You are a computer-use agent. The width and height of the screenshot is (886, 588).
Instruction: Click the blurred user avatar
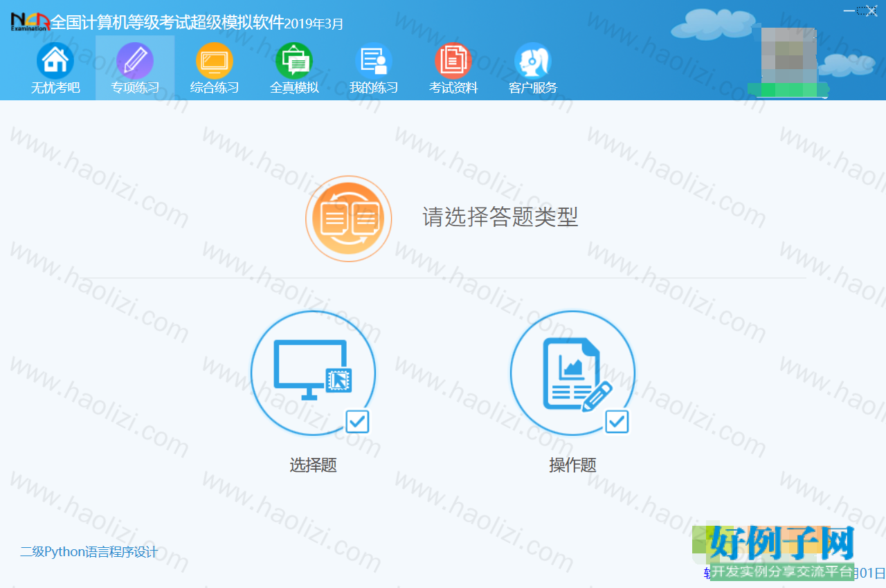pos(788,54)
